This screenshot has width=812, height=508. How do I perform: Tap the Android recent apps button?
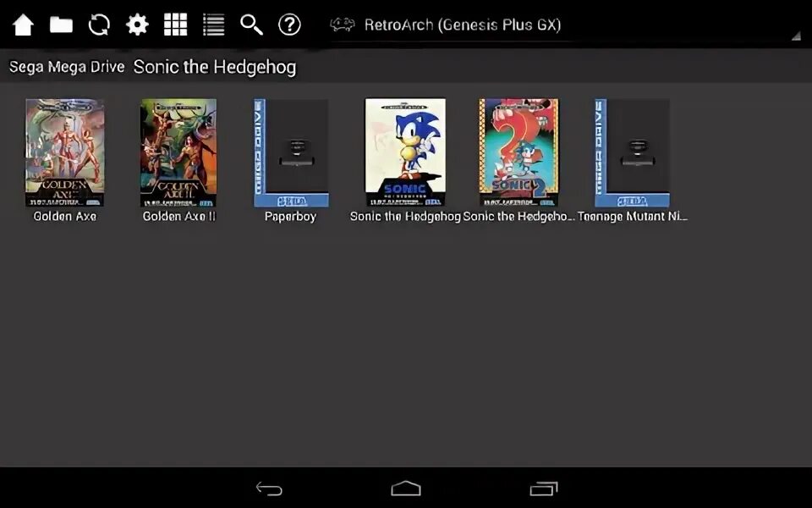(544, 489)
